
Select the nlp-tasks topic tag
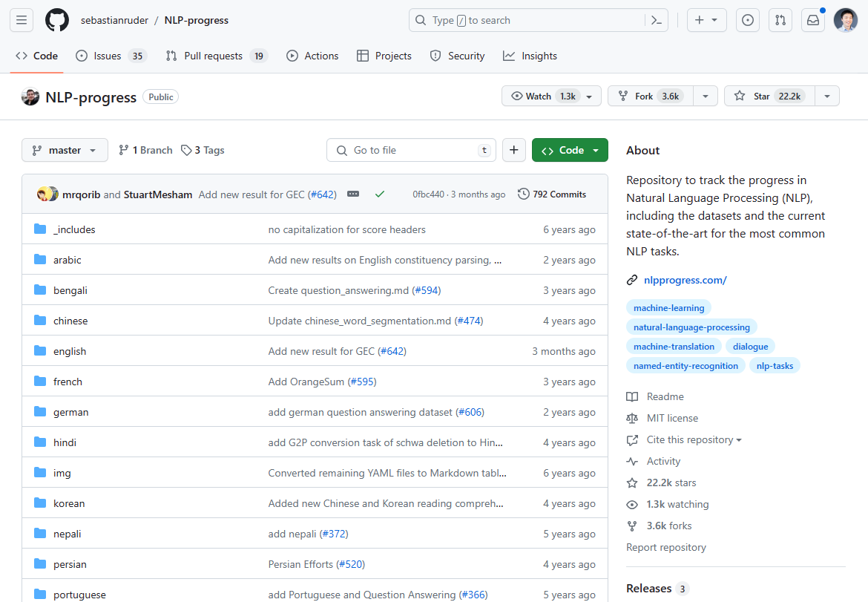pyautogui.click(x=775, y=366)
